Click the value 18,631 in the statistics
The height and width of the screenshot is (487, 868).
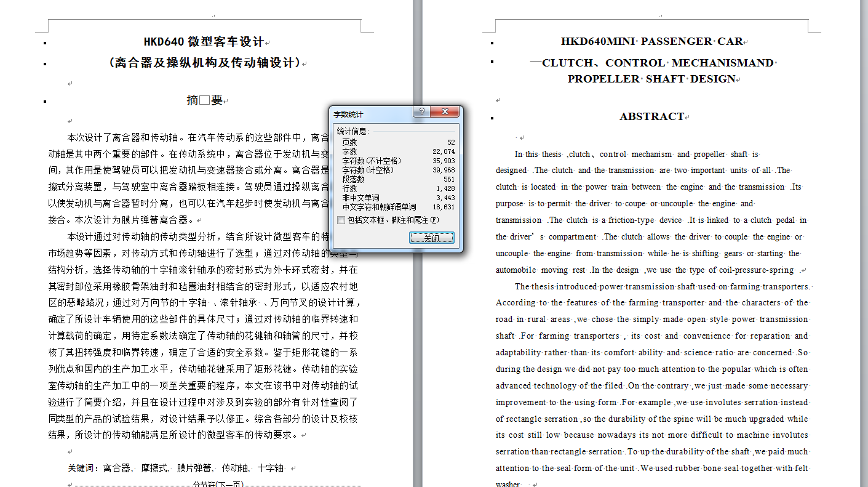pos(444,207)
